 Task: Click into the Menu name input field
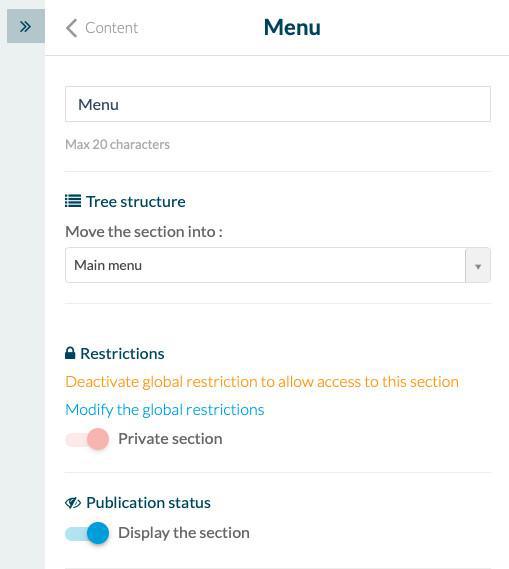coord(278,104)
